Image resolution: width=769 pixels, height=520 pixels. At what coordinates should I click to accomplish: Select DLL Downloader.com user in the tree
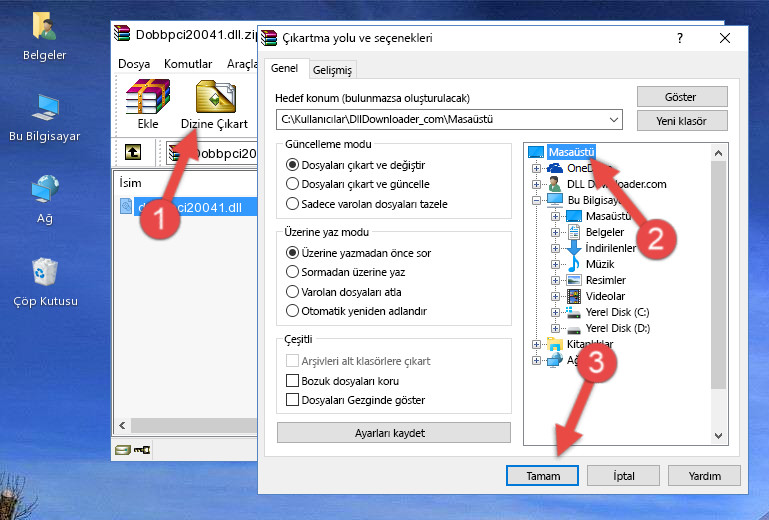click(616, 184)
